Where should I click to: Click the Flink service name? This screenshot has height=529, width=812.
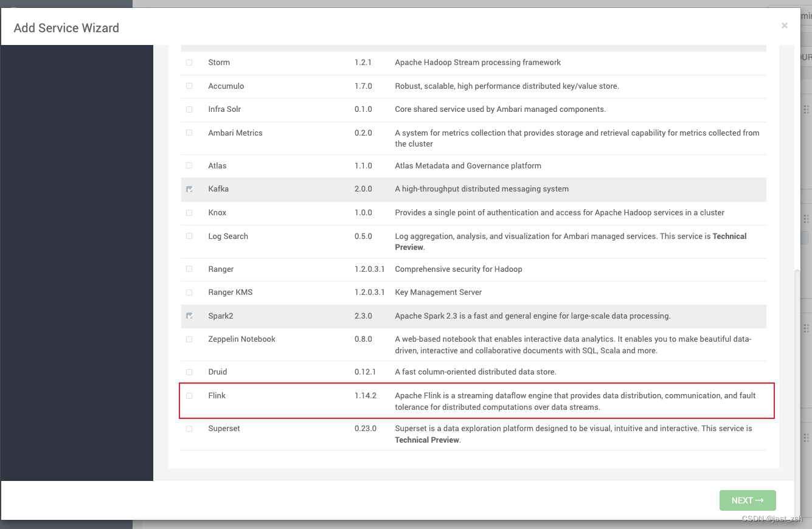click(217, 395)
